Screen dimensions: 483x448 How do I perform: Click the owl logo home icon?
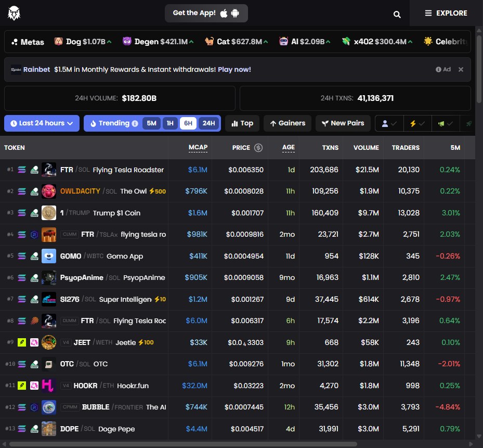click(x=14, y=13)
